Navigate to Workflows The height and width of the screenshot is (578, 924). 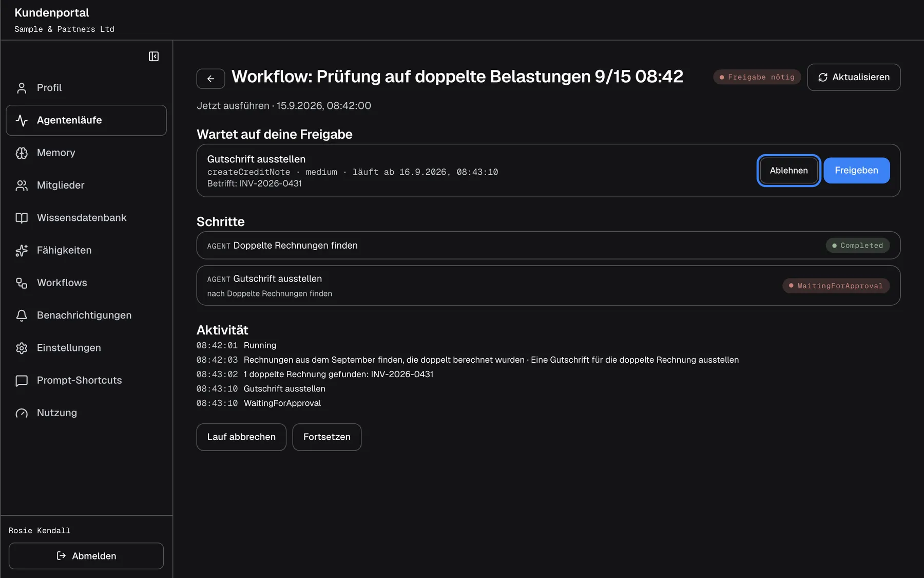click(x=86, y=283)
